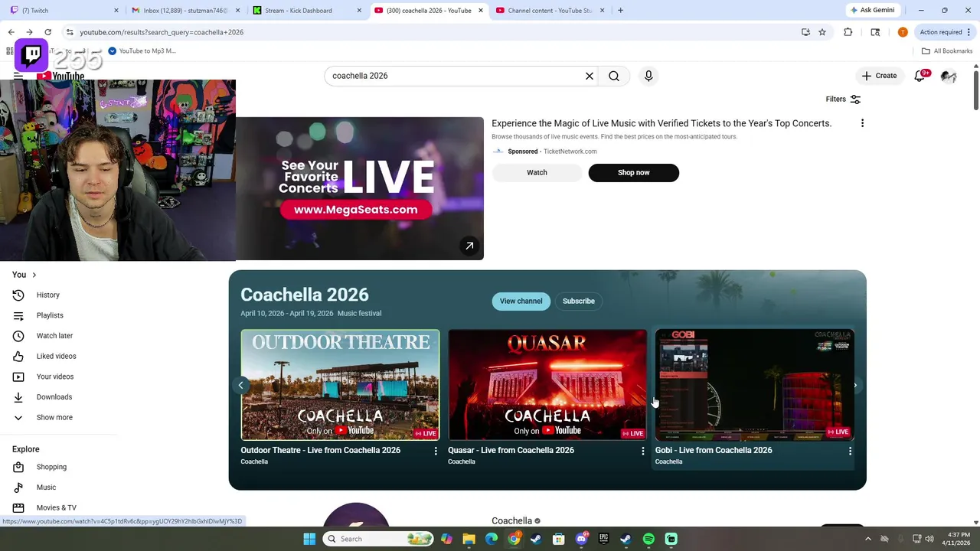The image size is (980, 551).
Task: Switch to the Gmail Inbox tab
Action: click(x=186, y=11)
